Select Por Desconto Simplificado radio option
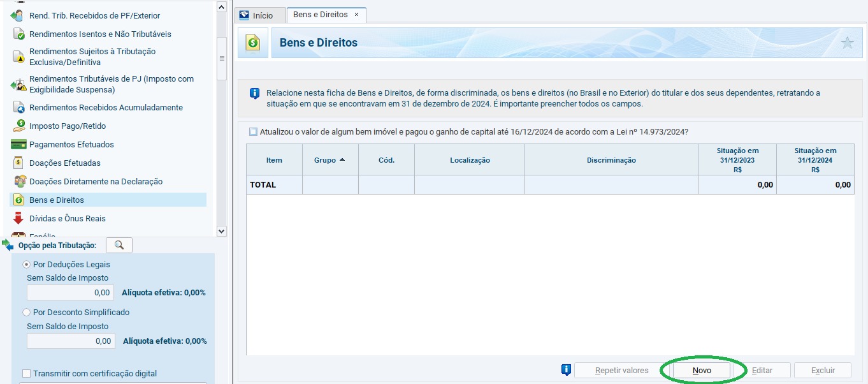868x384 pixels. (x=27, y=313)
